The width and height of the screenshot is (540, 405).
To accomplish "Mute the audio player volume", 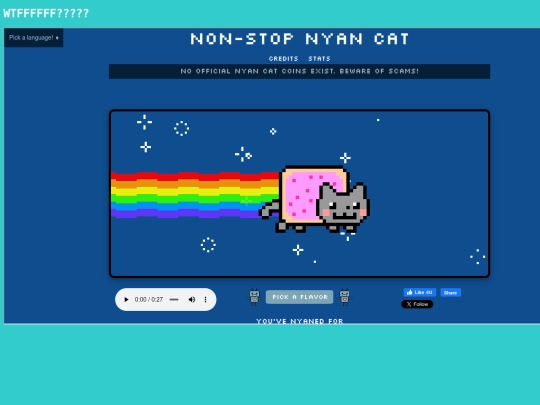I will coord(192,300).
